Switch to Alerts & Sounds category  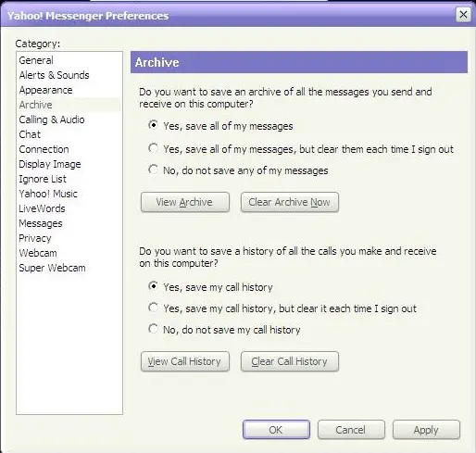point(54,75)
